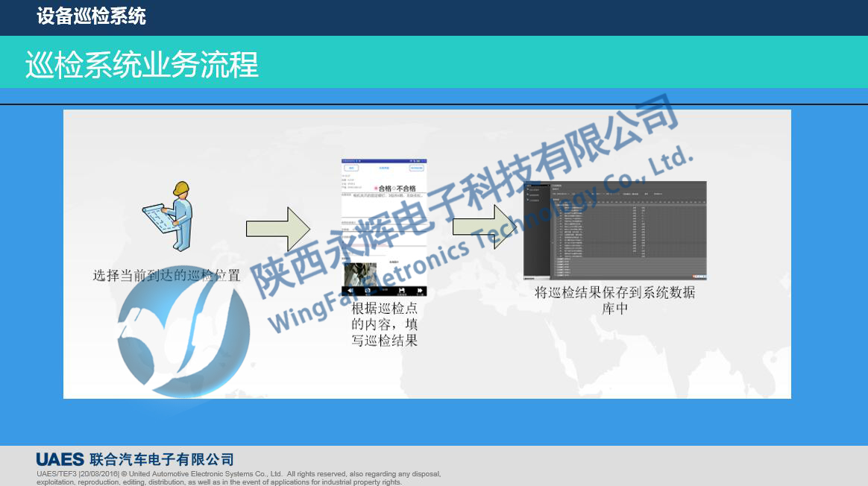Screen dimensions: 868x486
Task: Expand the second tree node in the desktop sidebar
Action: pyautogui.click(x=527, y=194)
